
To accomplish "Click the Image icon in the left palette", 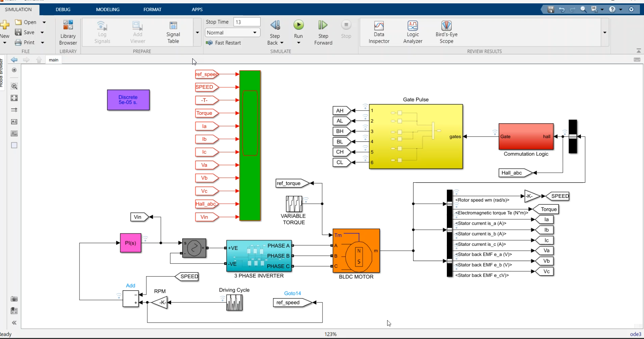I will 14,134.
